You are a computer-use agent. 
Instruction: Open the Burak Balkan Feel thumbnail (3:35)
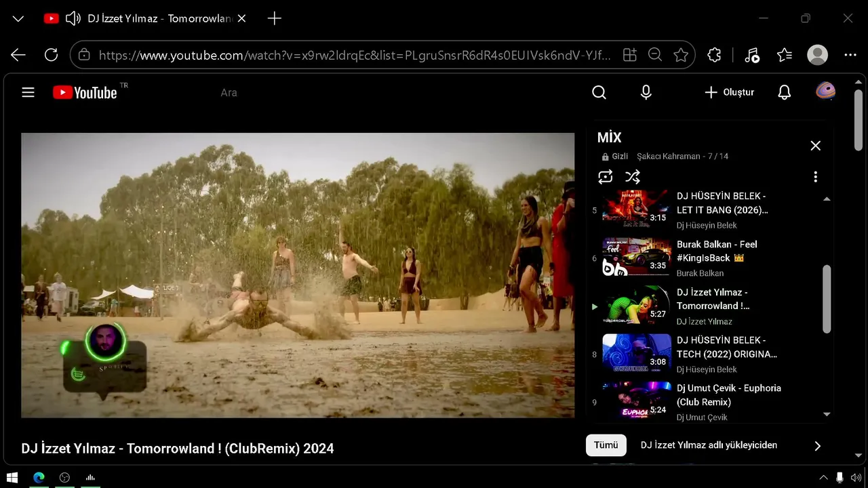[x=636, y=257]
